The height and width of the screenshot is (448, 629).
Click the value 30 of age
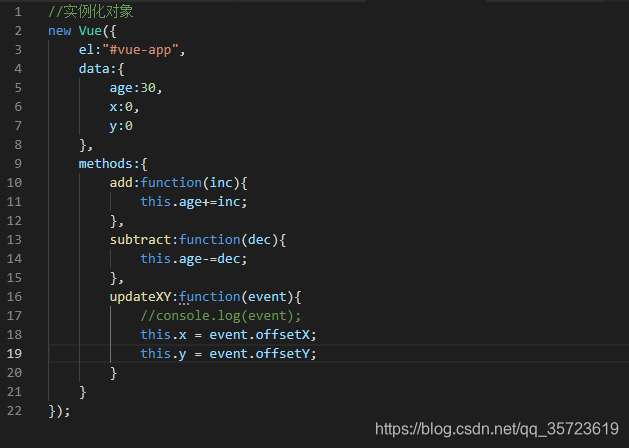[x=148, y=88]
